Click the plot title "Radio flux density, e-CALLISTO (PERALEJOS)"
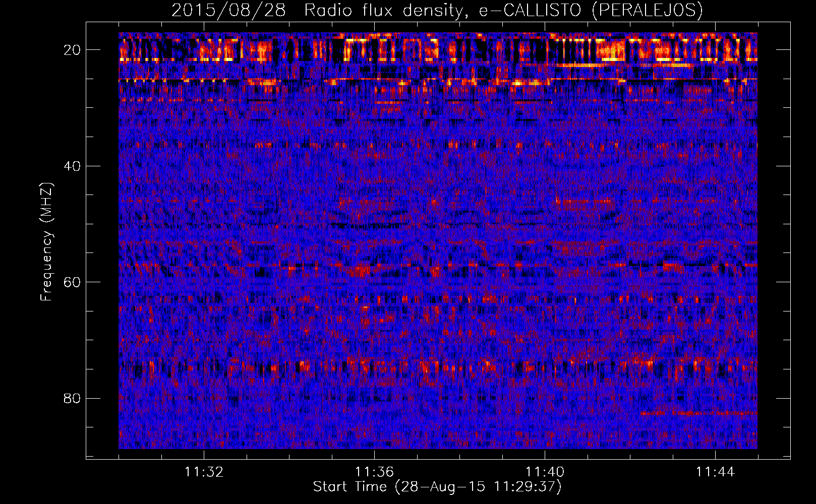This screenshot has width=816, height=504. pyautogui.click(x=503, y=10)
